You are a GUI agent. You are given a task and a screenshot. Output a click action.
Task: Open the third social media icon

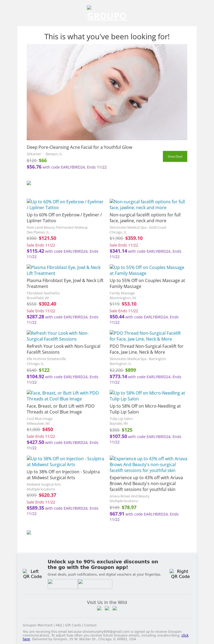[115, 608]
